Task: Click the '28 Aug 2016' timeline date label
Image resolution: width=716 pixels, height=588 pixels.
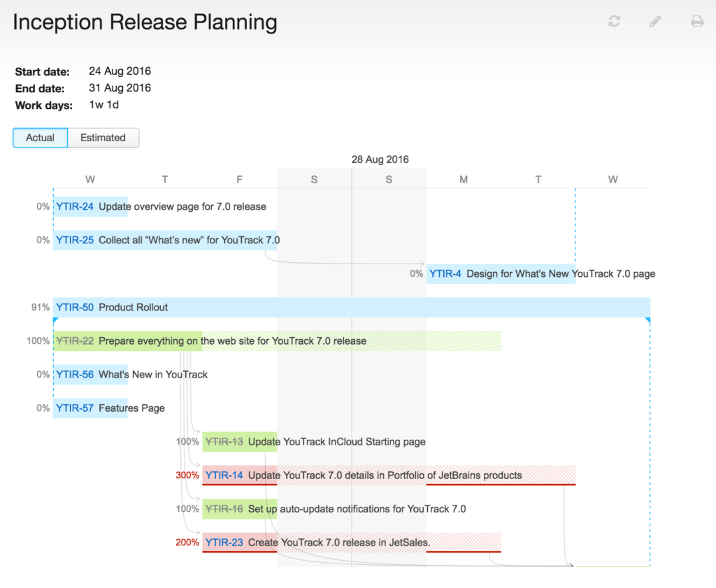Action: coord(380,159)
